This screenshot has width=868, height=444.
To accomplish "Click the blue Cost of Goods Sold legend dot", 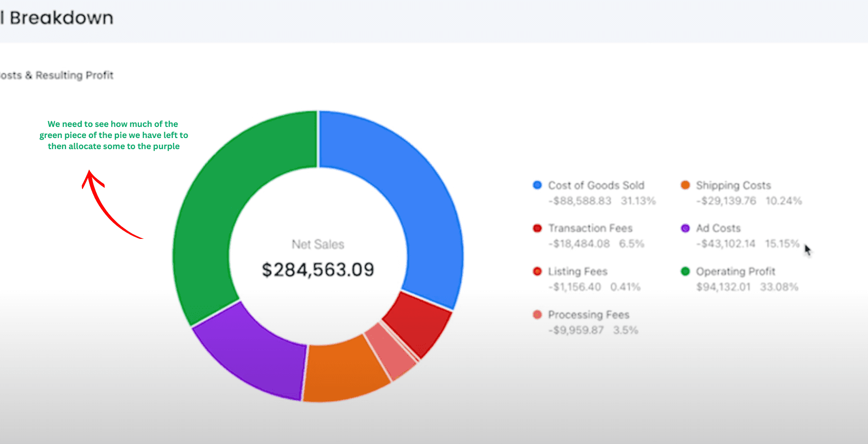I will coord(537,185).
